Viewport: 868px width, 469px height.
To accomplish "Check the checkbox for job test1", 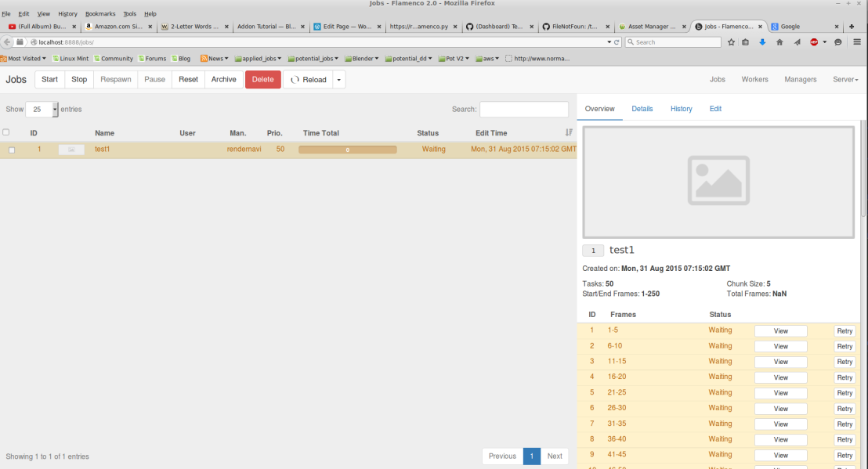I will point(12,150).
